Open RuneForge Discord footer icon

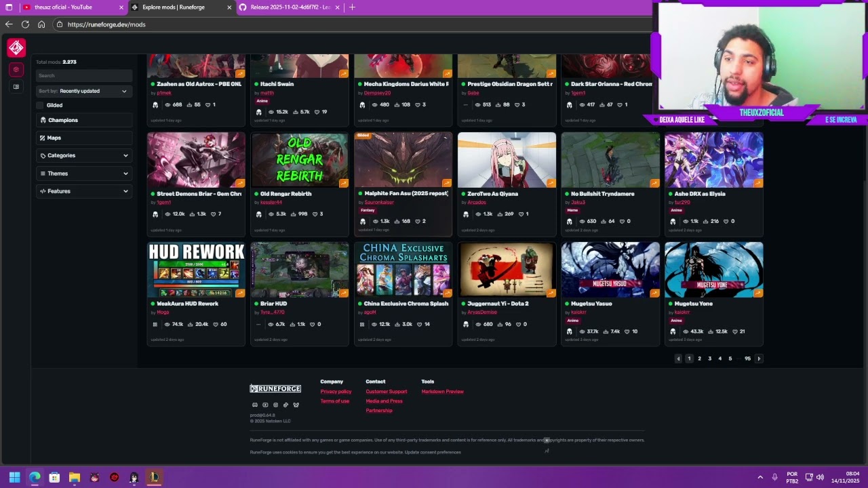tap(255, 405)
